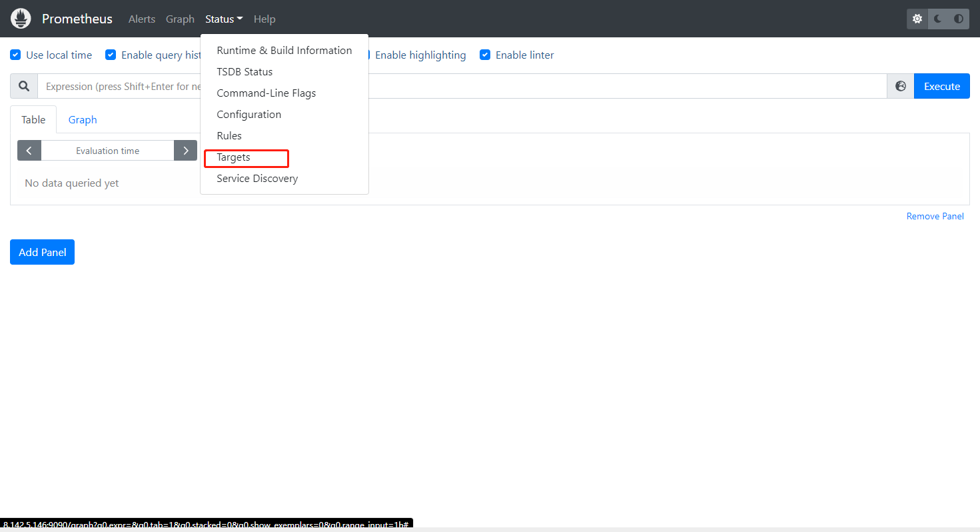
Task: Click the Evaluation time field
Action: click(107, 151)
